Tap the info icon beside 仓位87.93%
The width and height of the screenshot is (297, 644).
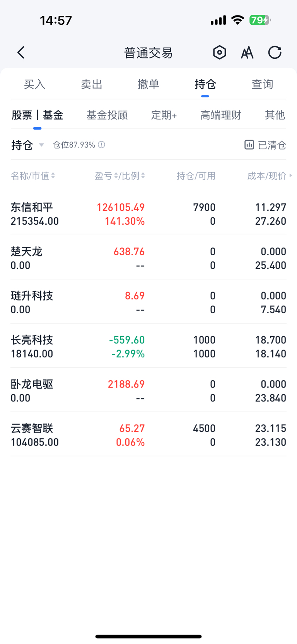coord(101,145)
